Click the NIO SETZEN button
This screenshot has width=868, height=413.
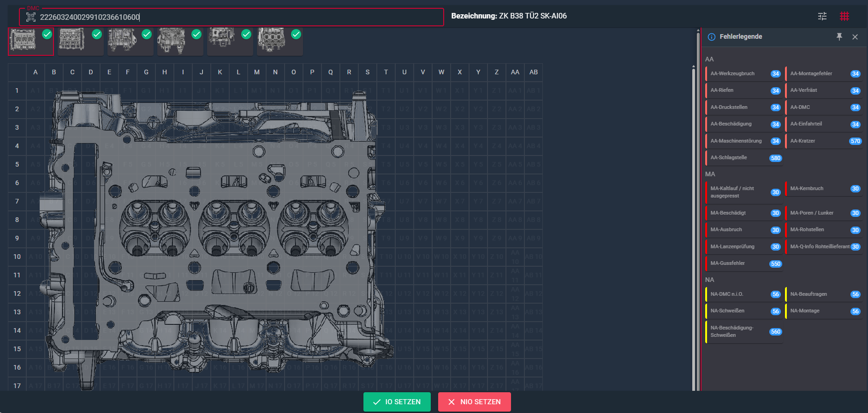(475, 402)
